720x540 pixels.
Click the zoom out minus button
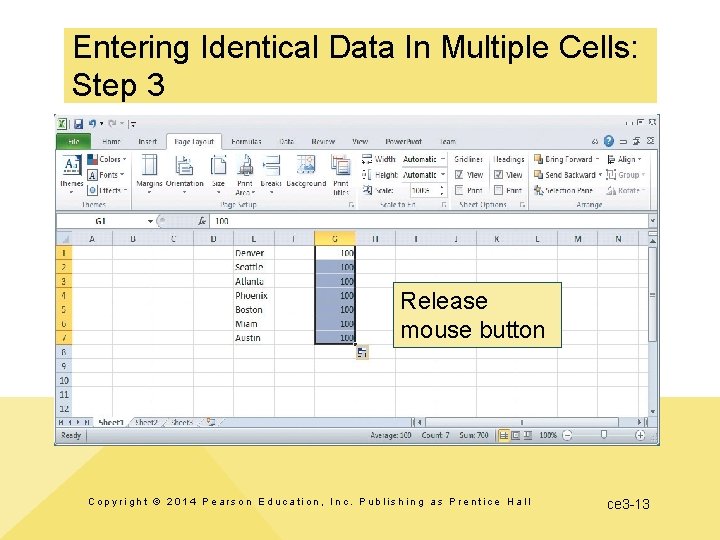568,435
